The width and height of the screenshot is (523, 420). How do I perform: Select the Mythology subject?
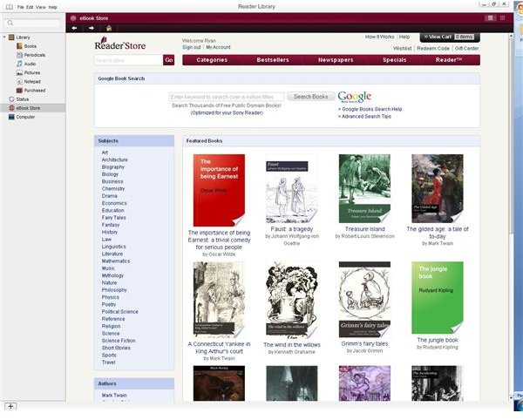click(112, 275)
